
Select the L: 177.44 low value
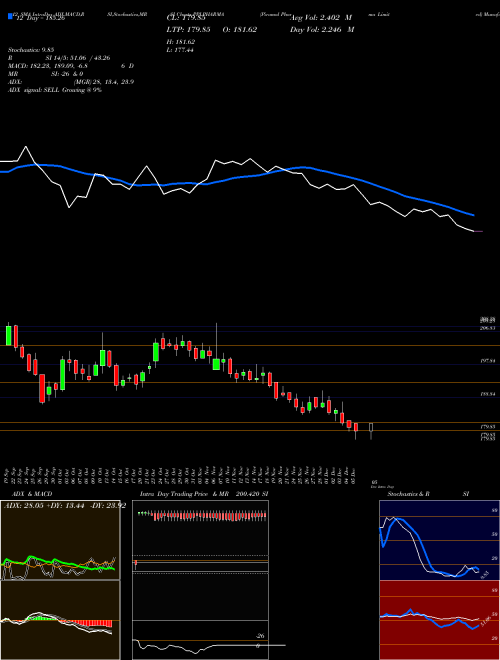pos(180,50)
